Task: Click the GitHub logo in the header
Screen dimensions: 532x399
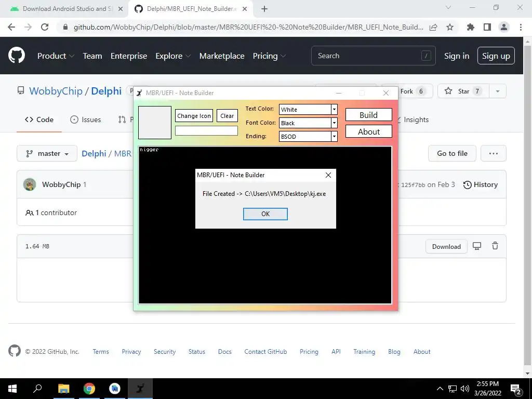Action: 16,56
